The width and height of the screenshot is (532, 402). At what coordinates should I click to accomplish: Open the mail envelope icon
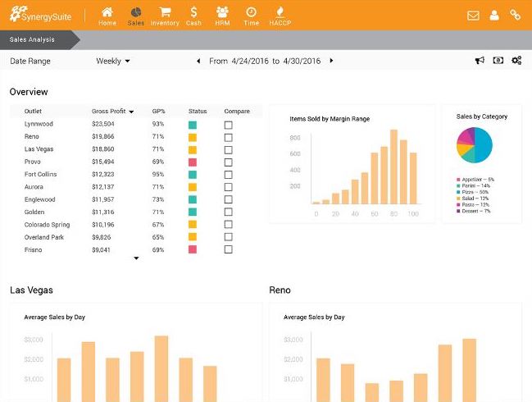point(473,15)
